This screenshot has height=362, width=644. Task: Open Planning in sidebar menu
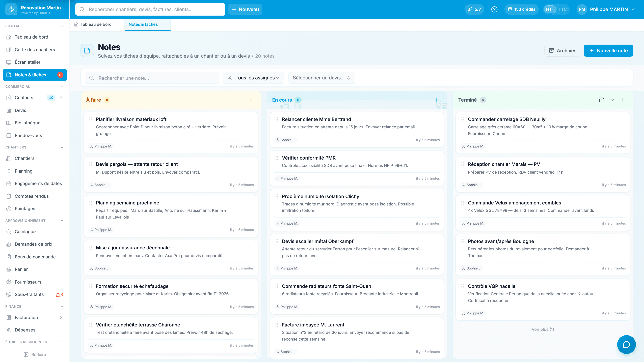coord(35,171)
